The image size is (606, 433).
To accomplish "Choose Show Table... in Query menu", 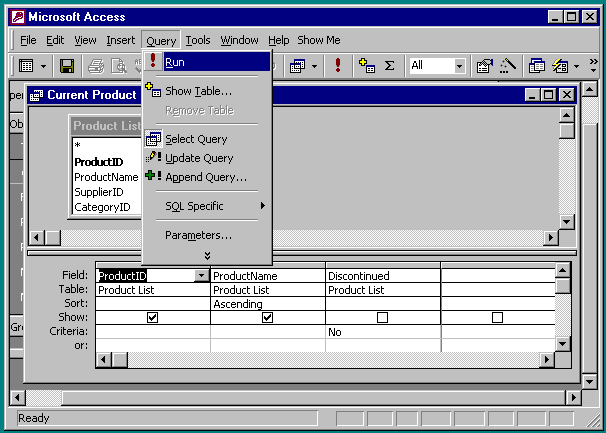I will click(207, 91).
